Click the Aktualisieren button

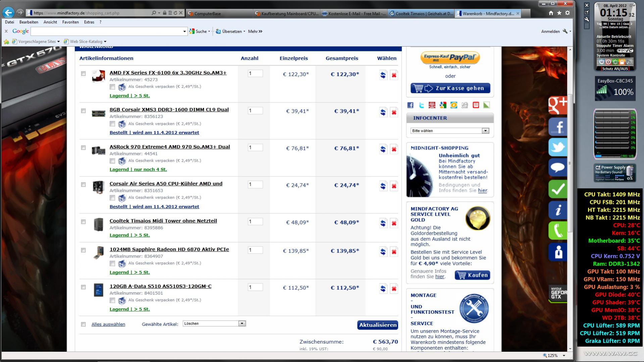pyautogui.click(x=378, y=325)
